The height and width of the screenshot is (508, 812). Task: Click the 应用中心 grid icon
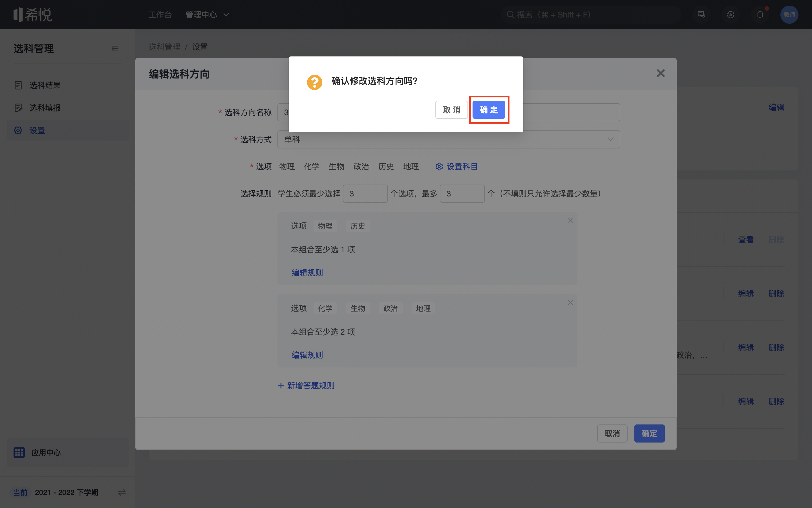19,453
